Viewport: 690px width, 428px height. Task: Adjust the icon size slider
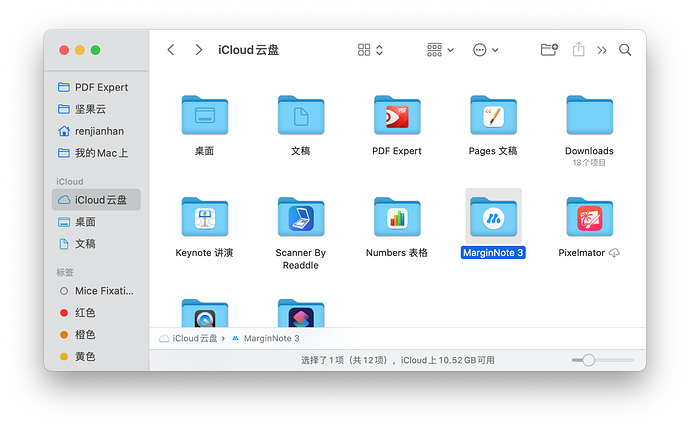[588, 360]
